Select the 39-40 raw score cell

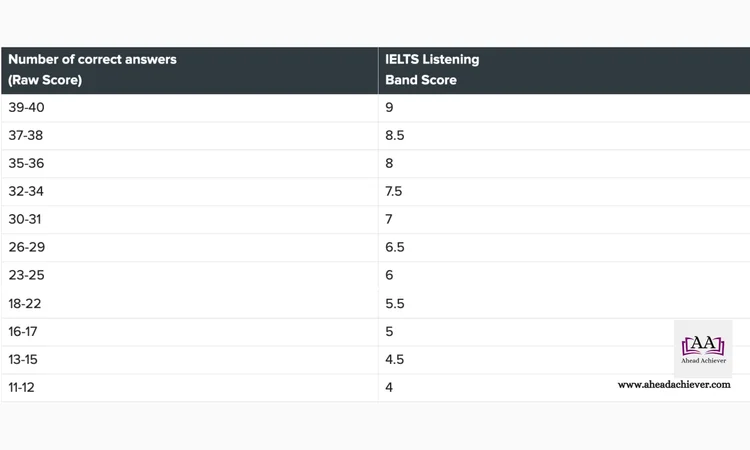click(189, 108)
